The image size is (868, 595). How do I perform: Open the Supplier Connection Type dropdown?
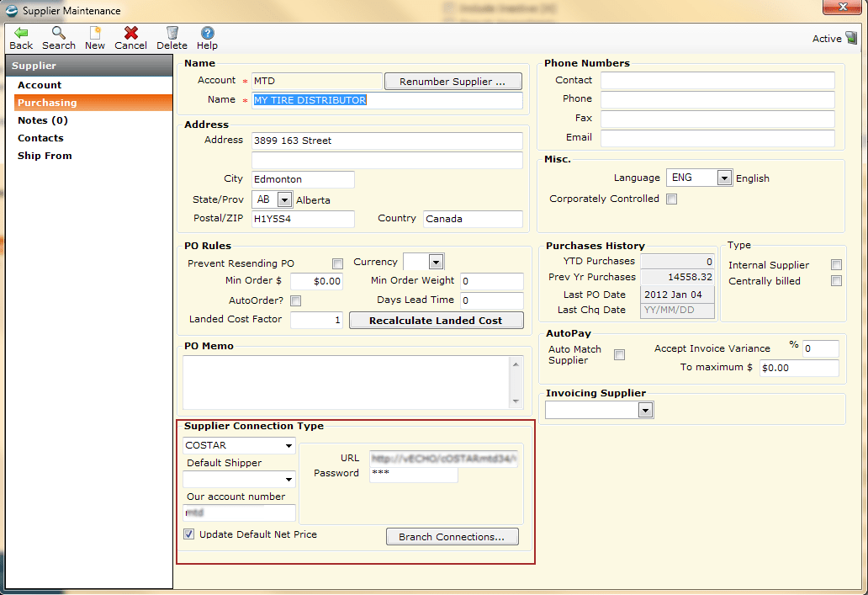[291, 445]
